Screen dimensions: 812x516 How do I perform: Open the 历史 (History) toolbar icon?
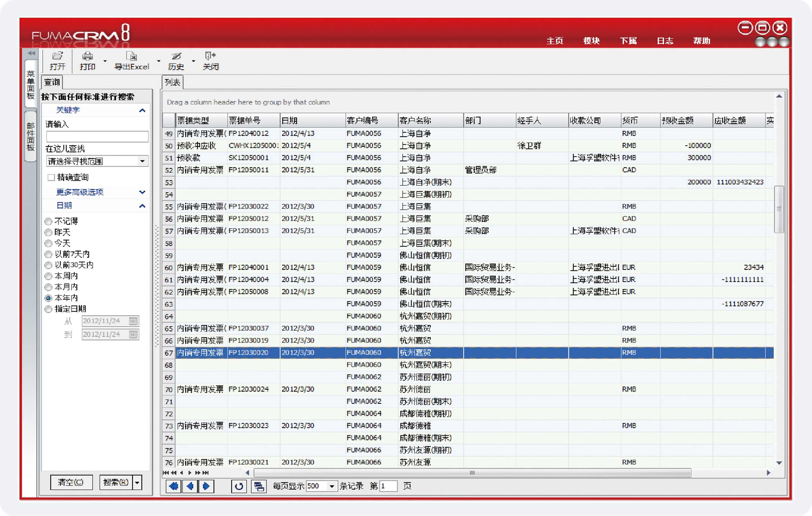176,56
